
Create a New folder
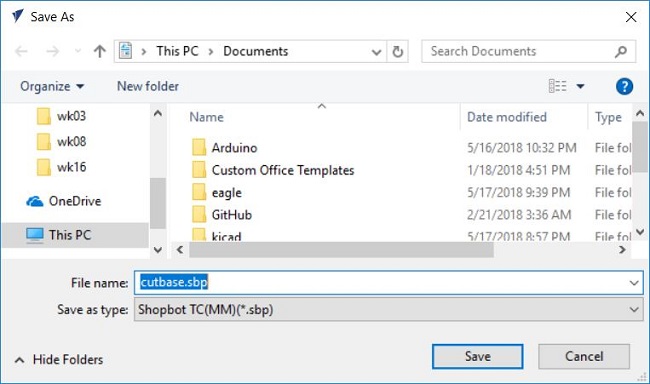pos(148,86)
